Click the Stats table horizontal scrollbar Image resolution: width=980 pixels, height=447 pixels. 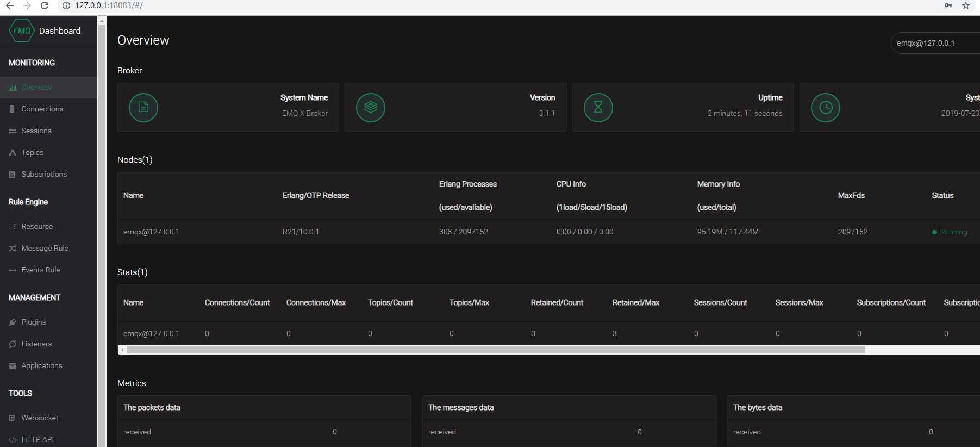496,350
